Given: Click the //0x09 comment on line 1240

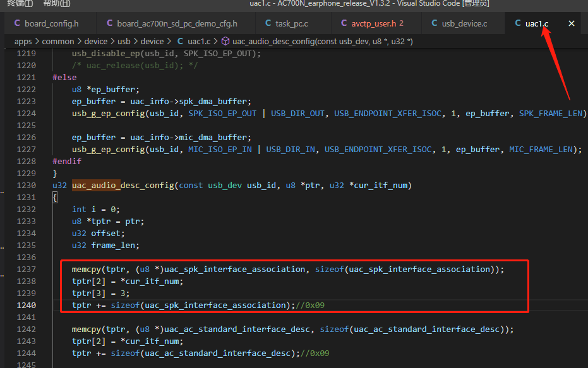Looking at the screenshot, I should 310,305.
